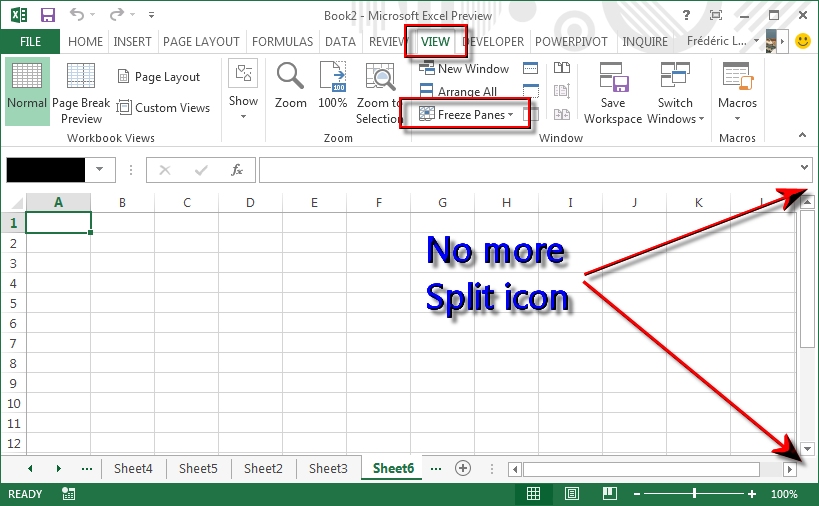819x506 pixels.
Task: Expand the formula bar chevron
Action: click(804, 168)
